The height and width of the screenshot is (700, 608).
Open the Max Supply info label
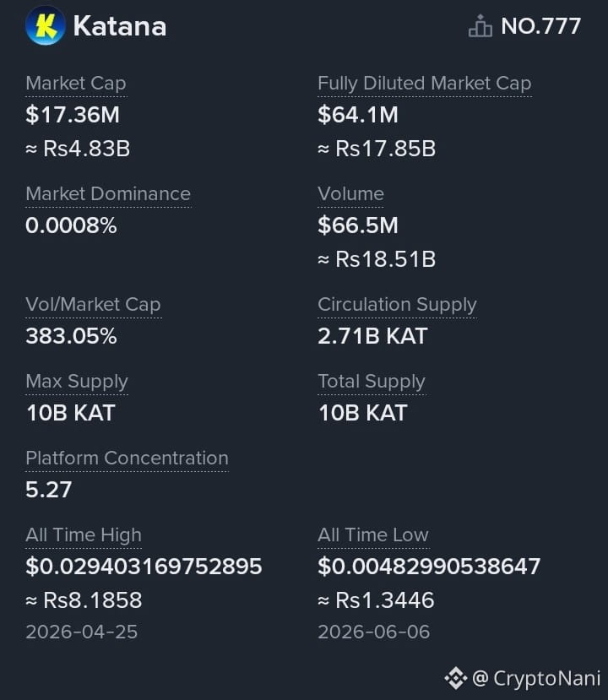(77, 382)
